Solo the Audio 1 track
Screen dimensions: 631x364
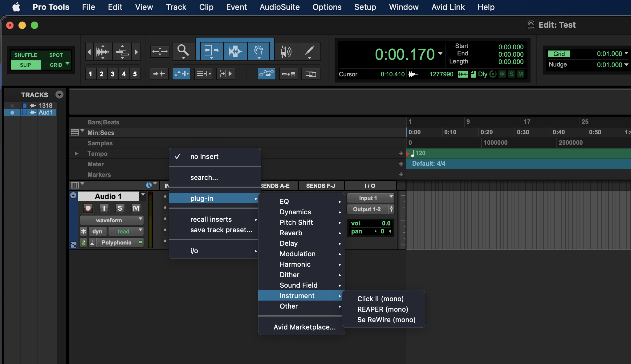[120, 208]
